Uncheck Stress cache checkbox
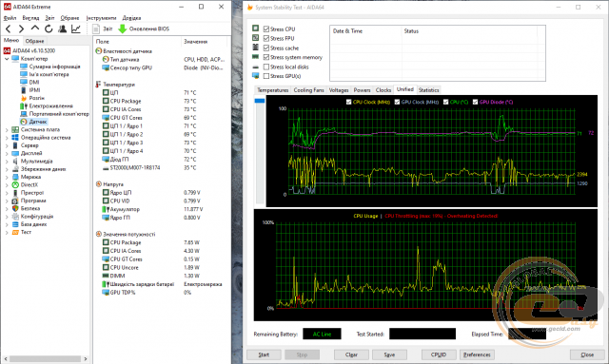Screen dimensions: 609x364 266,48
